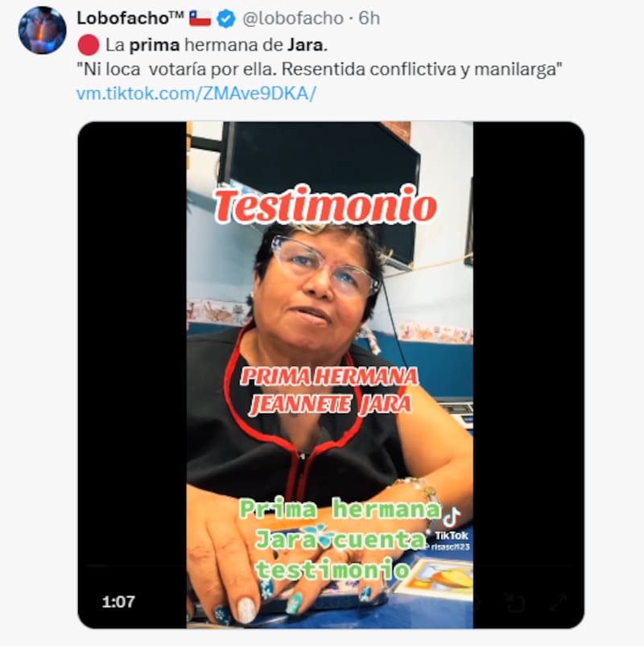Open the @lobofacho handle profile
The height and width of the screenshot is (646, 644).
(293, 19)
